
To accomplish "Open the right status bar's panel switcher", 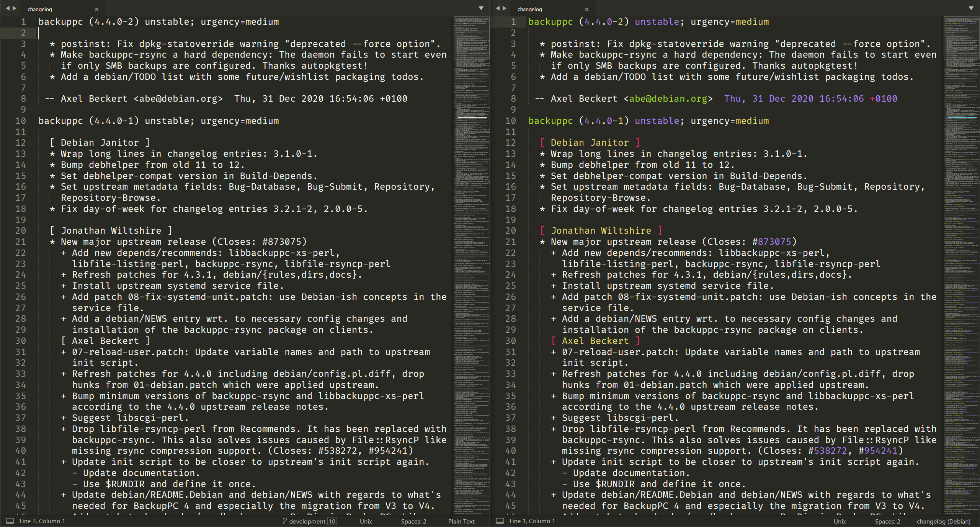I will (500, 521).
